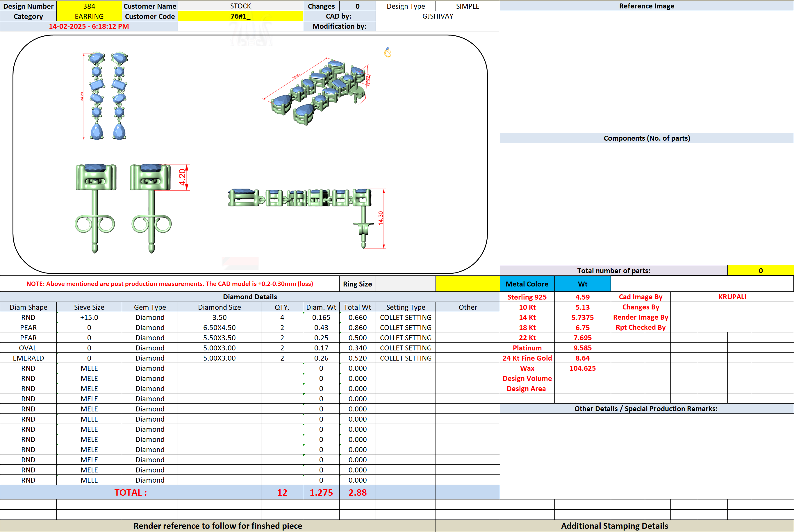Click total weight 0.860 cell
794x532 pixels.
tap(357, 327)
